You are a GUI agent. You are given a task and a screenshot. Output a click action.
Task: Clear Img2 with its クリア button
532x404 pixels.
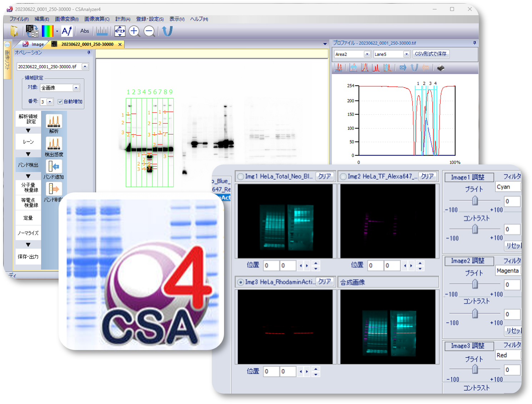[x=427, y=176]
